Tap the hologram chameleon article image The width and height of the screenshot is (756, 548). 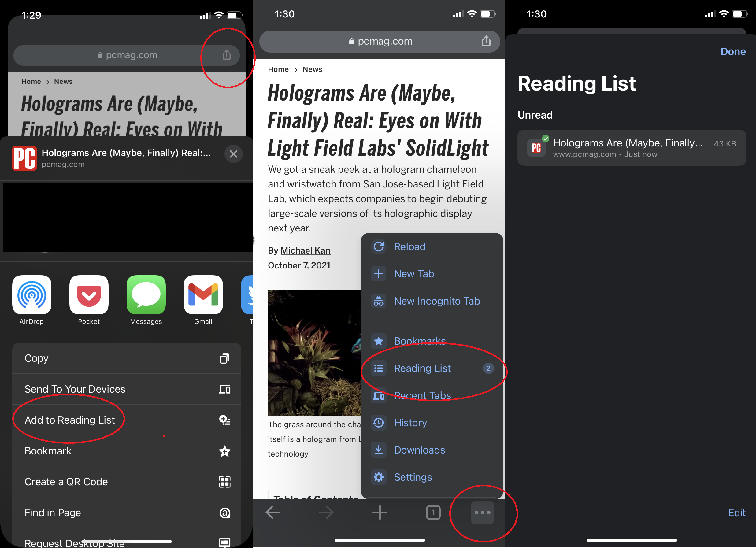(314, 353)
